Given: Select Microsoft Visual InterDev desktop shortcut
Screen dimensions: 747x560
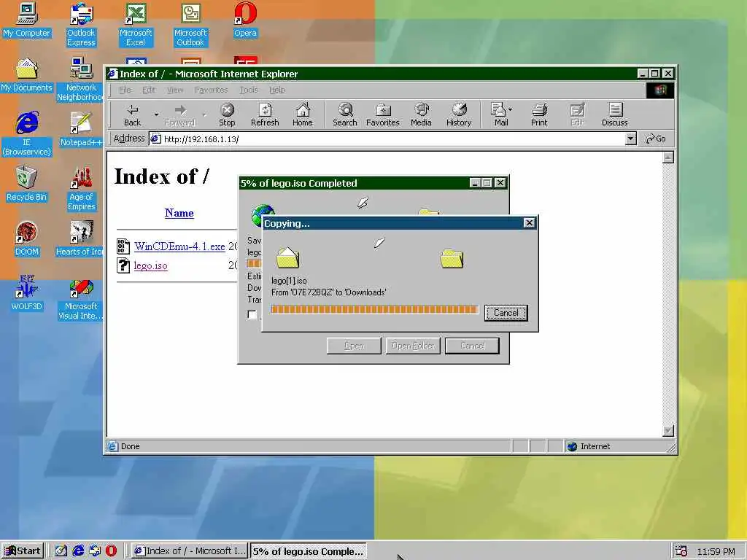Looking at the screenshot, I should point(80,298).
